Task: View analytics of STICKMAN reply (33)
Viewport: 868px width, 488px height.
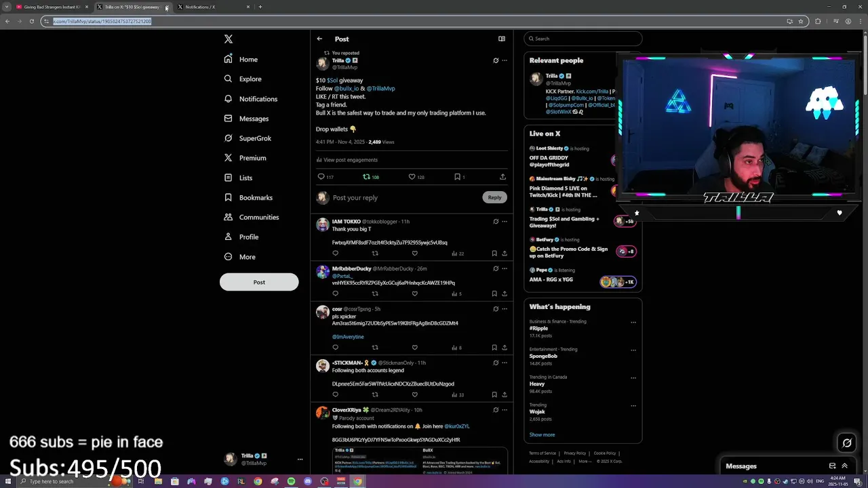Action: [458, 394]
